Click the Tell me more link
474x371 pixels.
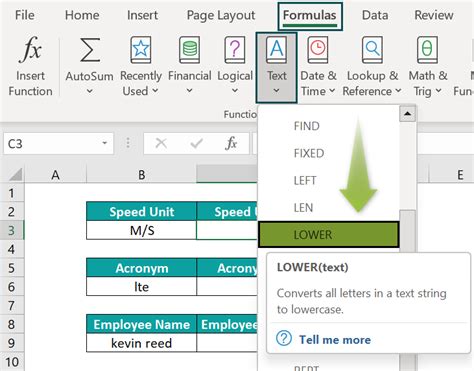click(335, 340)
